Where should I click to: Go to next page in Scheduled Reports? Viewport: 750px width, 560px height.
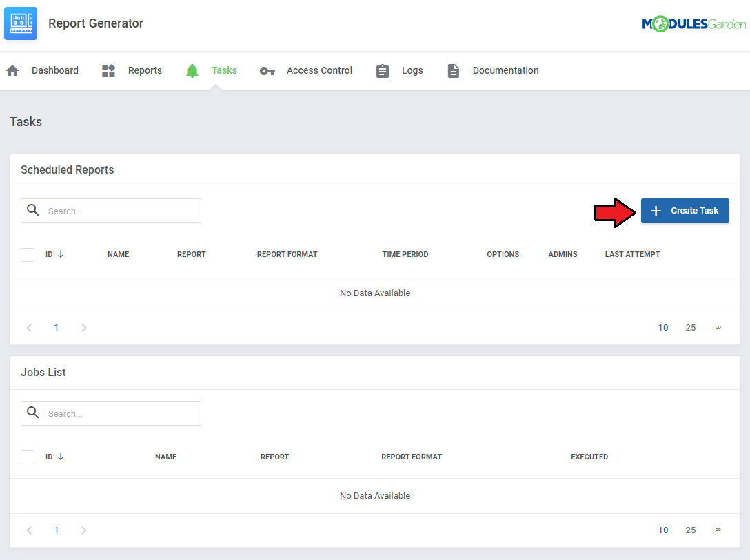(x=83, y=328)
